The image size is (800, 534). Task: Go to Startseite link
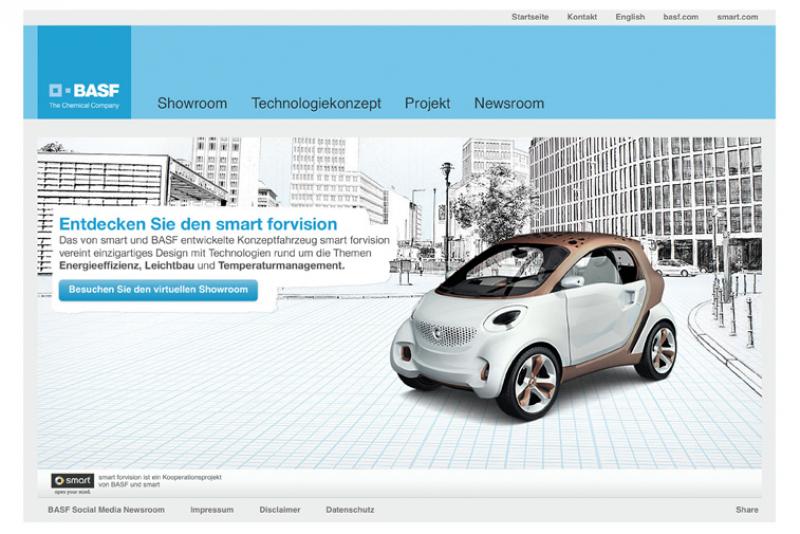pos(530,17)
